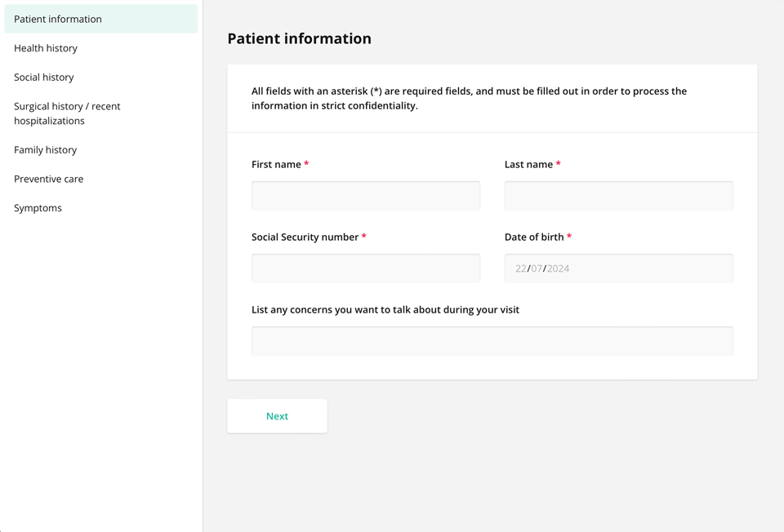Click the Date of birth label

tap(534, 237)
